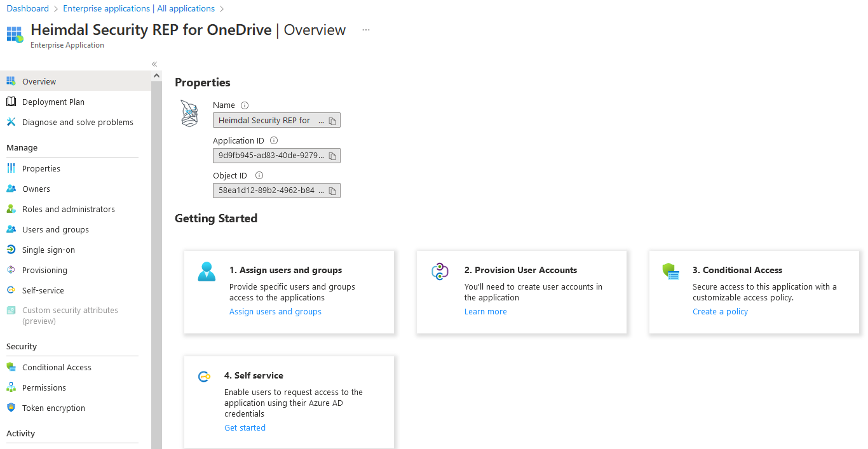The height and width of the screenshot is (449, 868).
Task: Click info icon next to Name
Action: click(245, 105)
